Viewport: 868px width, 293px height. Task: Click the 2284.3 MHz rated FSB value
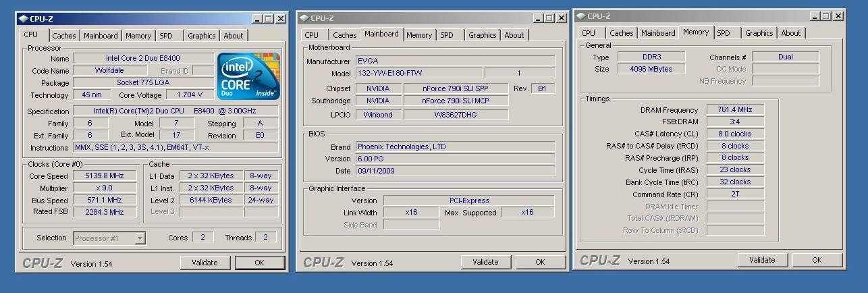[104, 212]
